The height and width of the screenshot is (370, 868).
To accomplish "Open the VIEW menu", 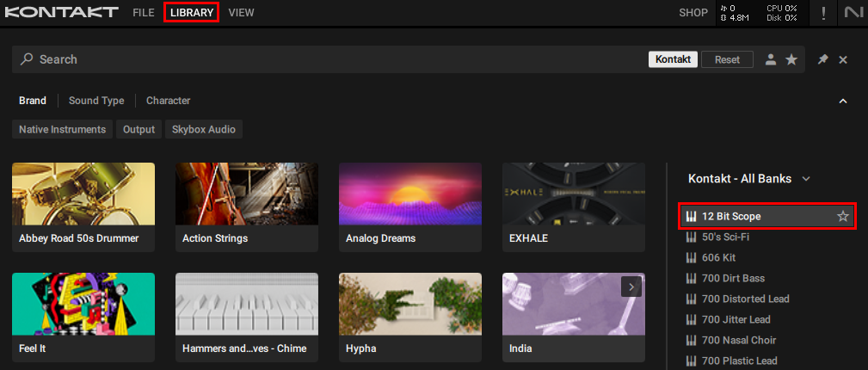I will point(242,13).
